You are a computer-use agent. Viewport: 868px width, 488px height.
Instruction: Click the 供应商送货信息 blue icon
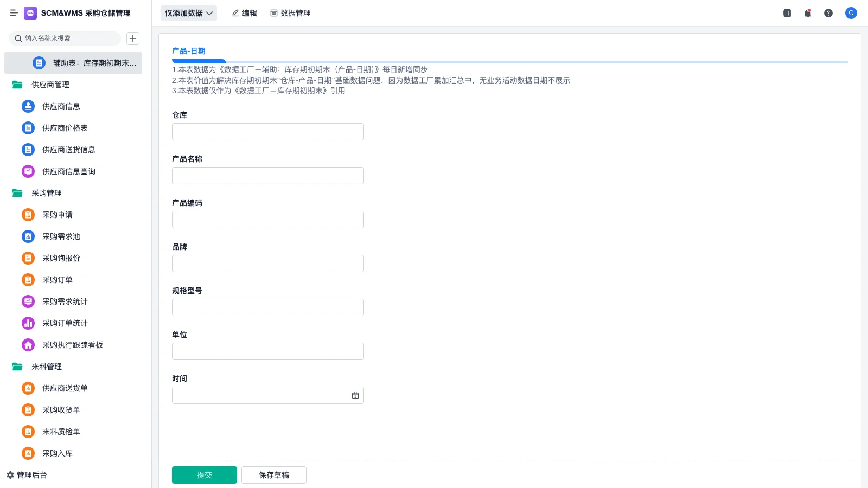[28, 150]
